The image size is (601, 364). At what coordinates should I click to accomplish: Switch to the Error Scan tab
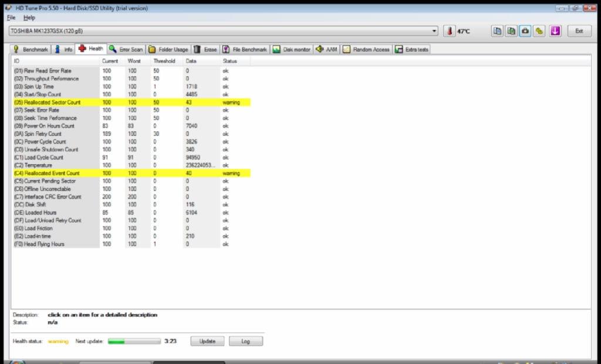(x=126, y=49)
